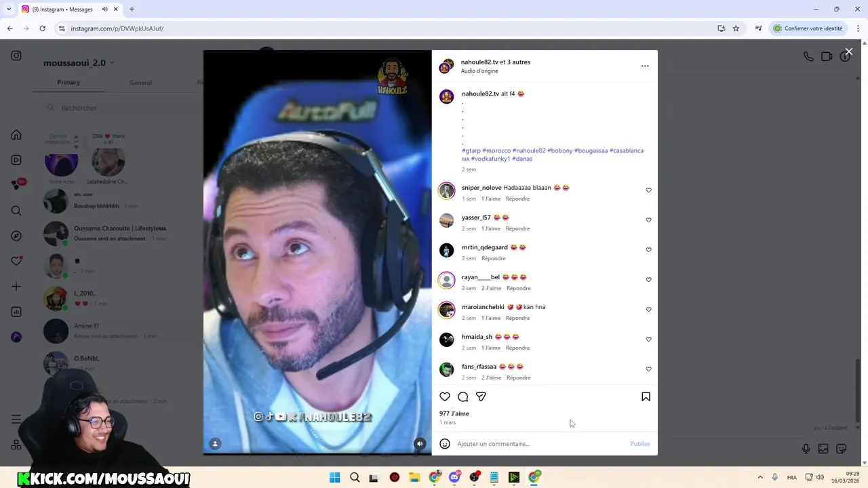Viewport: 868px width, 488px height.
Task: Open Instagram Home in the left sidebar
Action: 16,134
